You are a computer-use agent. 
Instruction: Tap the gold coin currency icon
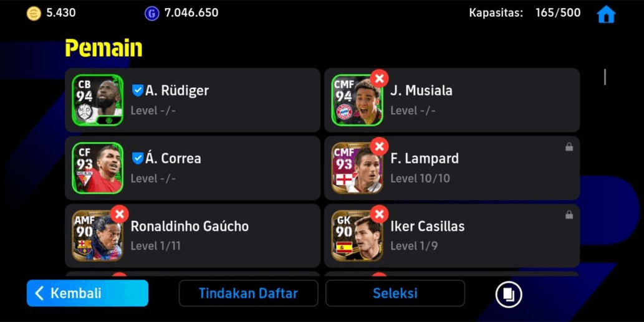34,14
